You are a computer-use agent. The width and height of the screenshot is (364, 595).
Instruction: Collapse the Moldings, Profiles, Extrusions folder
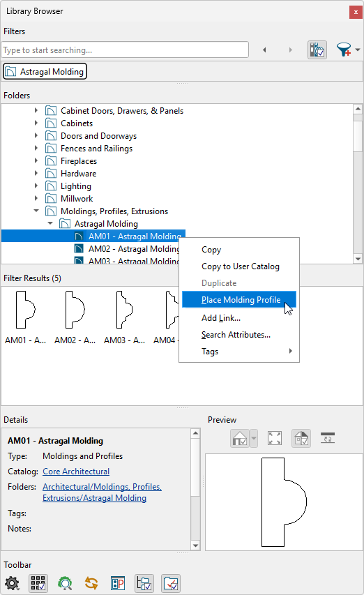pos(36,211)
